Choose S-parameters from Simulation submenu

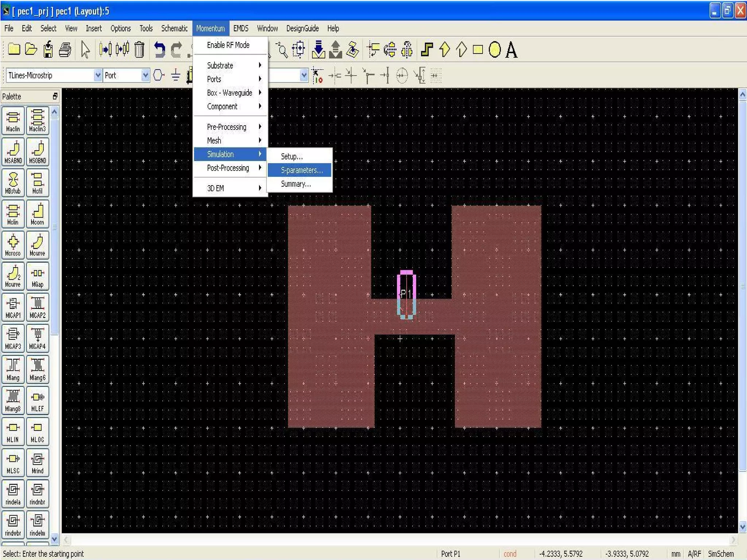click(x=301, y=170)
